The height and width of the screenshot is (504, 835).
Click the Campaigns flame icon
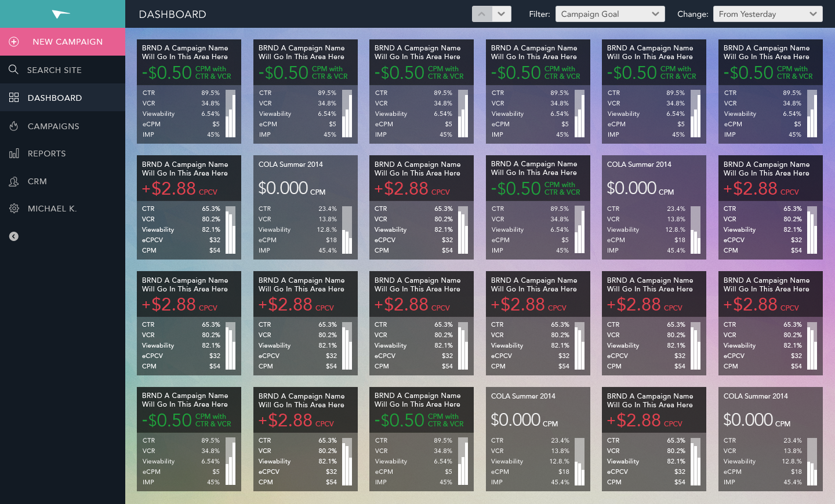click(x=14, y=126)
